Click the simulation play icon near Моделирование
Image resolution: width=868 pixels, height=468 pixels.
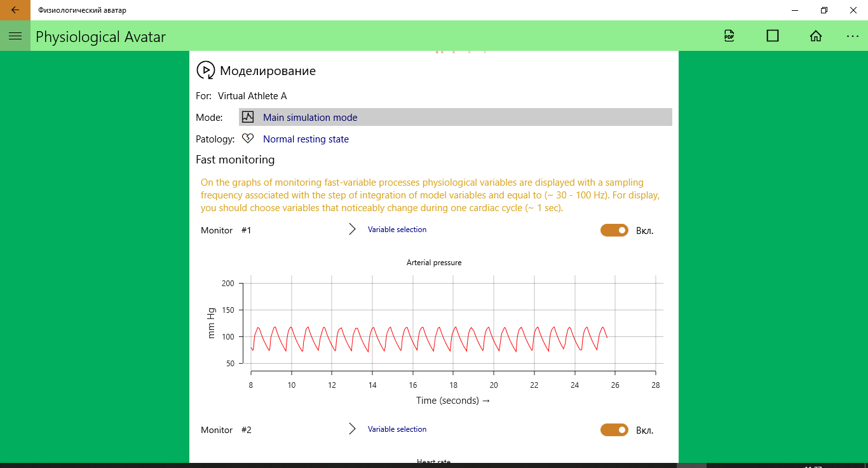tap(205, 70)
